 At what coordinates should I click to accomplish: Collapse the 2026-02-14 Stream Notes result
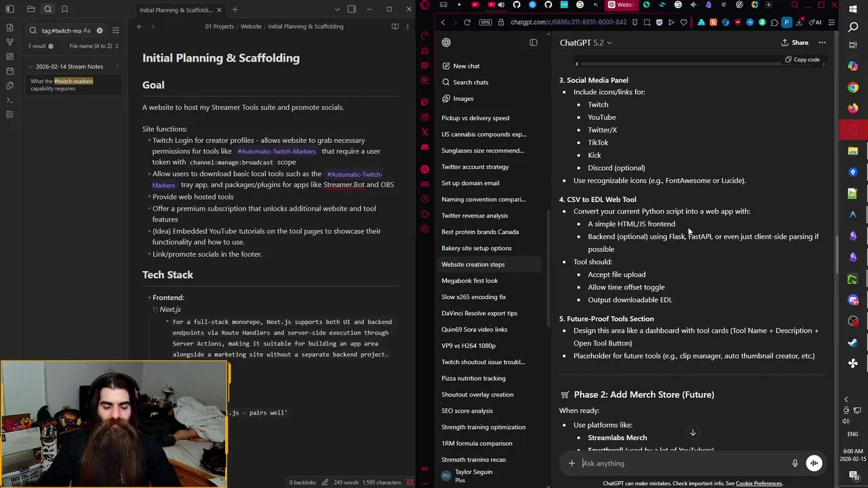coord(31,66)
